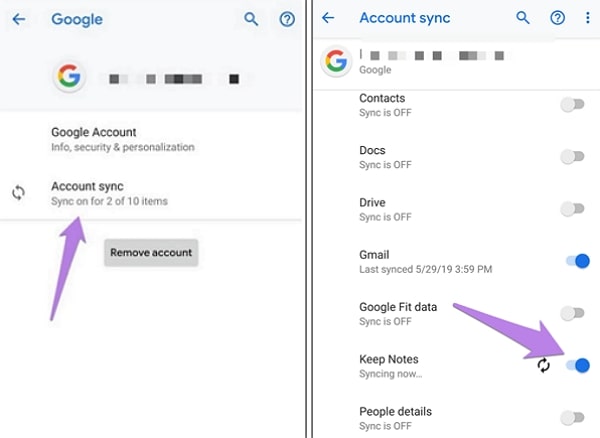
Task: Disable Gmail sync toggle
Action: (578, 261)
